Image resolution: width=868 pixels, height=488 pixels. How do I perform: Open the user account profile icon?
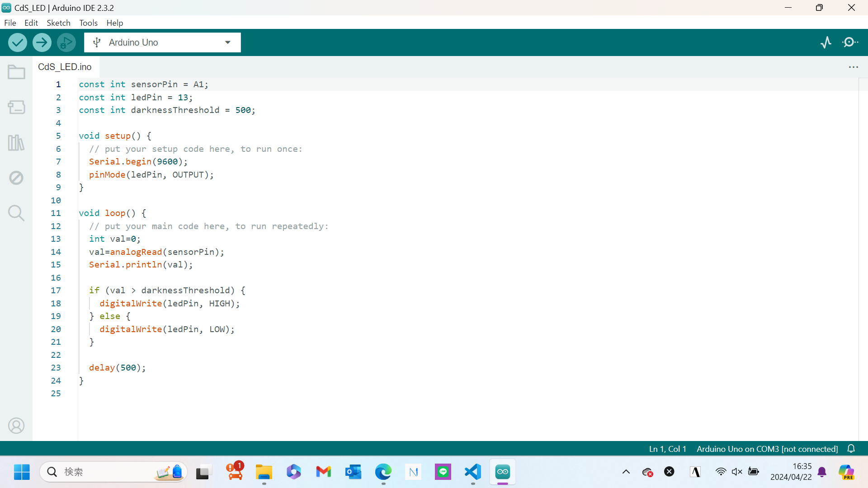pos(16,426)
